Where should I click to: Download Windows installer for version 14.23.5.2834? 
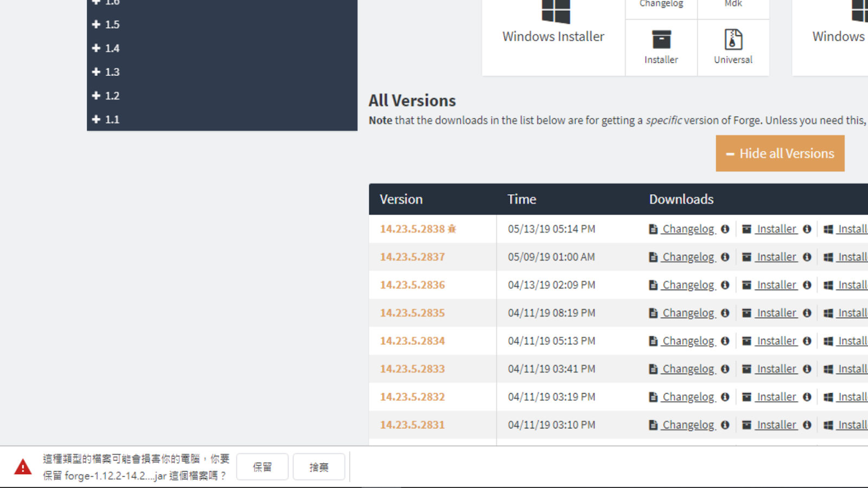tap(846, 341)
